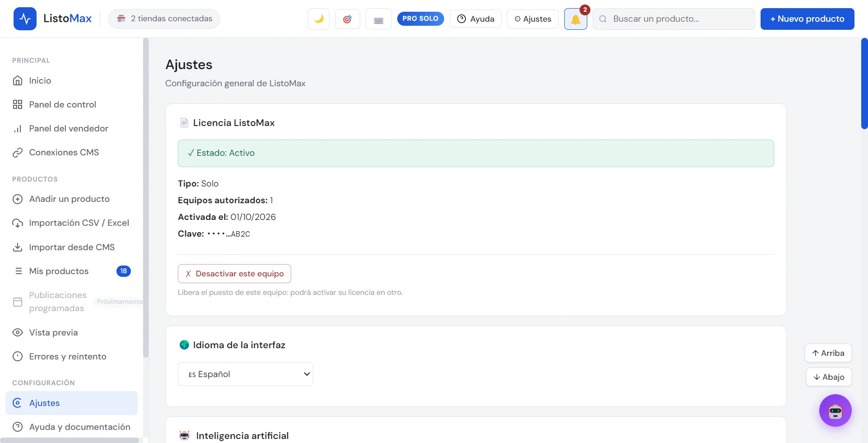Toggle dark mode with the moon icon

pyautogui.click(x=319, y=19)
